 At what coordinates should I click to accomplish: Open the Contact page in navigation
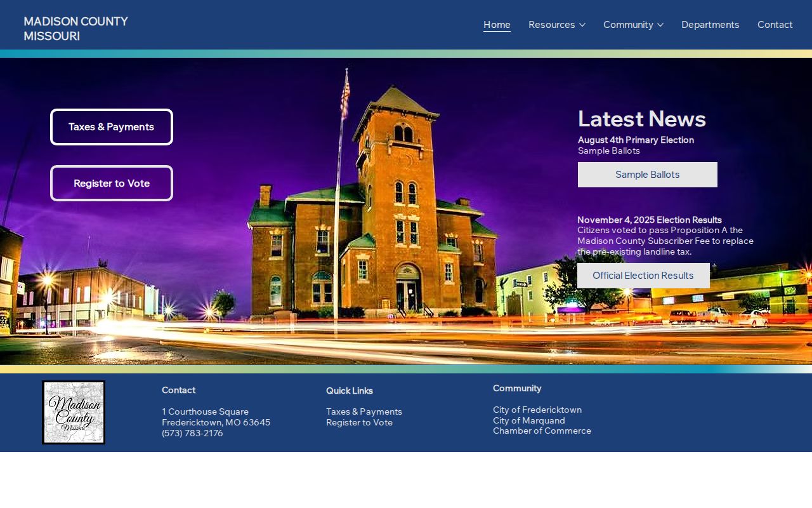point(775,25)
